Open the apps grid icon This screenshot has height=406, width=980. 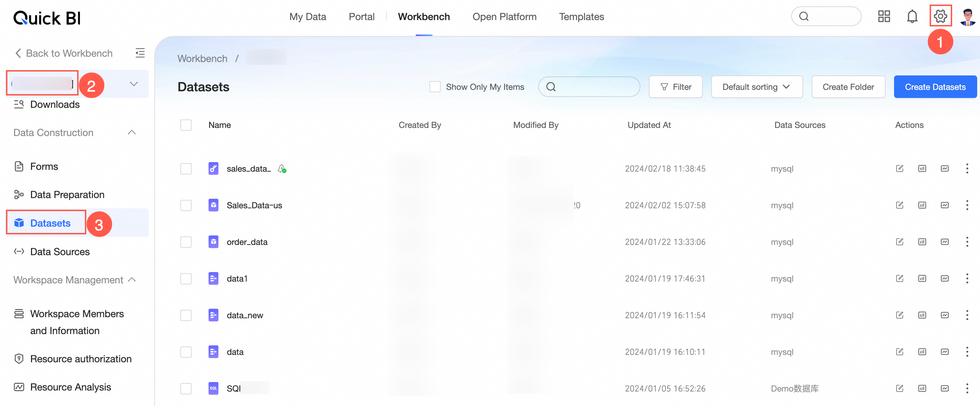click(884, 16)
